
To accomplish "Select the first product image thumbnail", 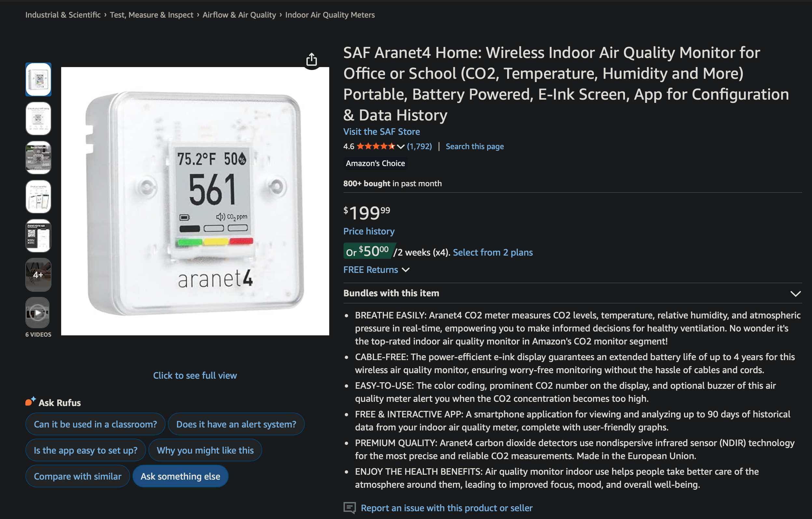I will pyautogui.click(x=38, y=79).
